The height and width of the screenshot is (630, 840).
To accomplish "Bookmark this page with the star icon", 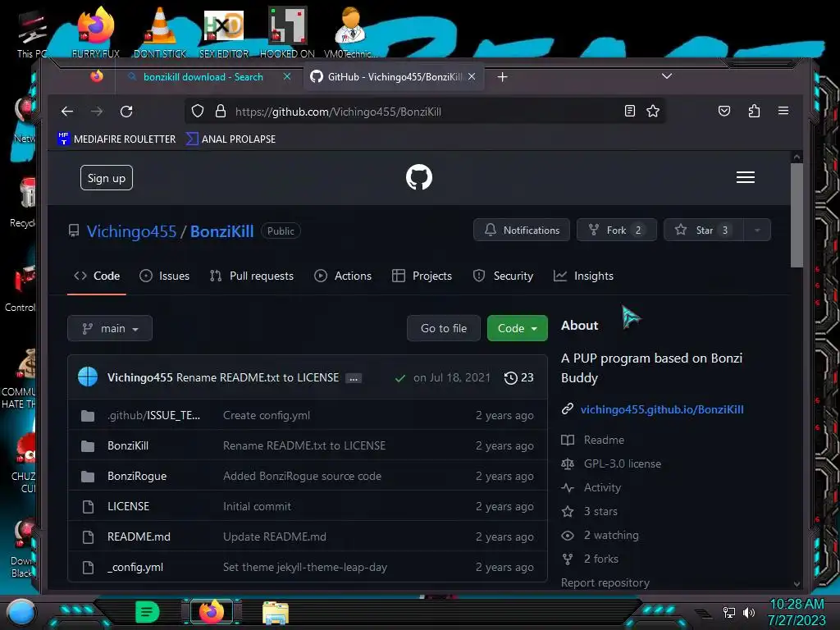I will pyautogui.click(x=652, y=111).
